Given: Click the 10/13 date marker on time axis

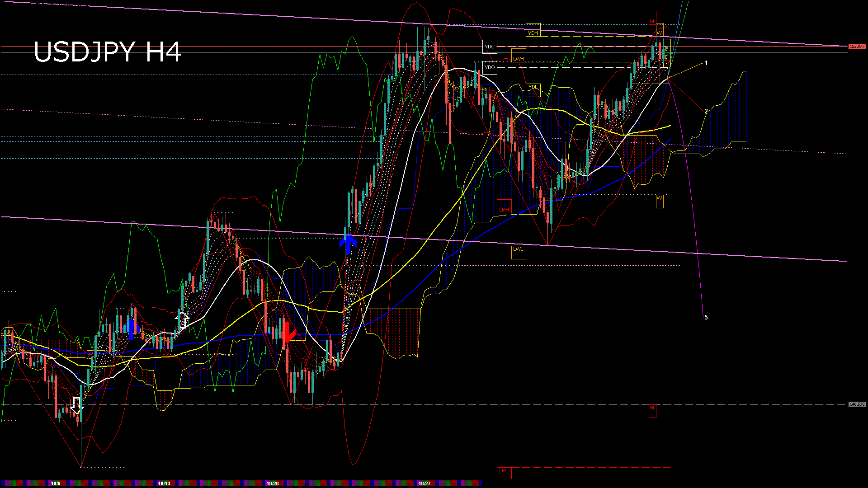Looking at the screenshot, I should click(164, 483).
